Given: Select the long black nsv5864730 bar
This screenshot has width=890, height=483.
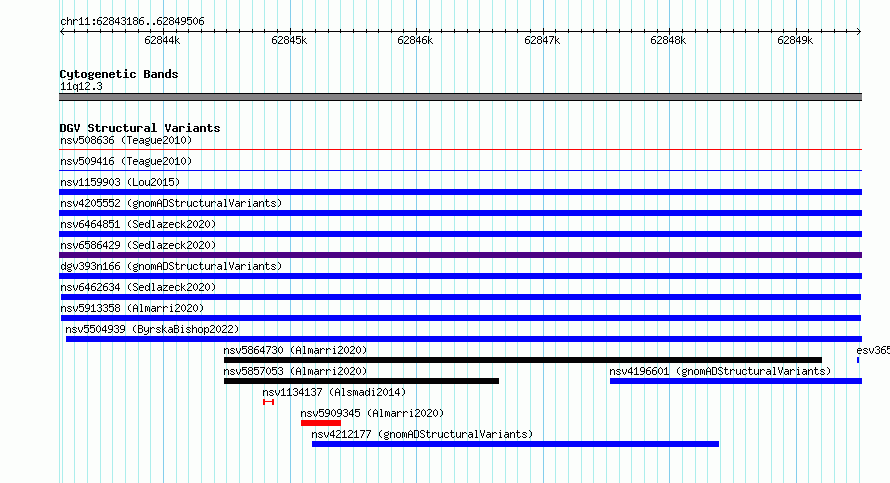Looking at the screenshot, I should (x=523, y=360).
